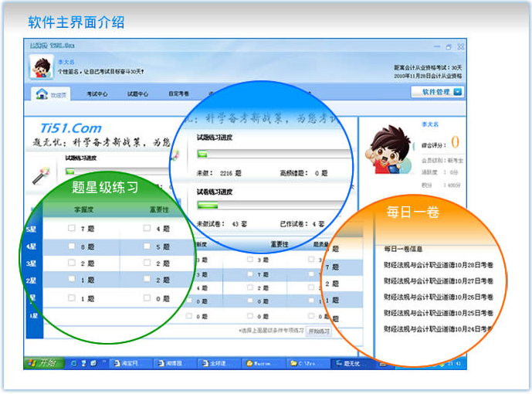Click the small user avatar in the header
Viewport: 532px width, 394px height.
[x=42, y=67]
